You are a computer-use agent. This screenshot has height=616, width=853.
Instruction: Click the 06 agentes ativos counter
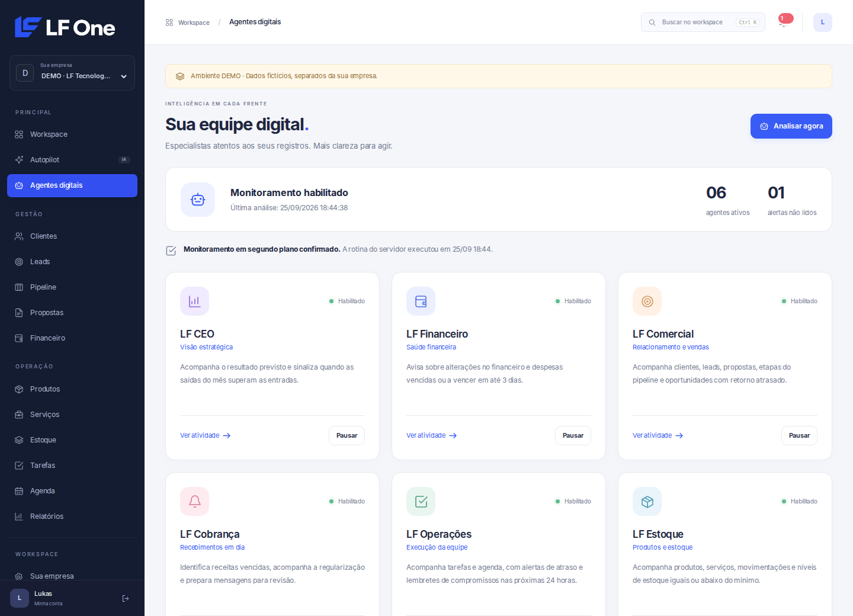727,200
